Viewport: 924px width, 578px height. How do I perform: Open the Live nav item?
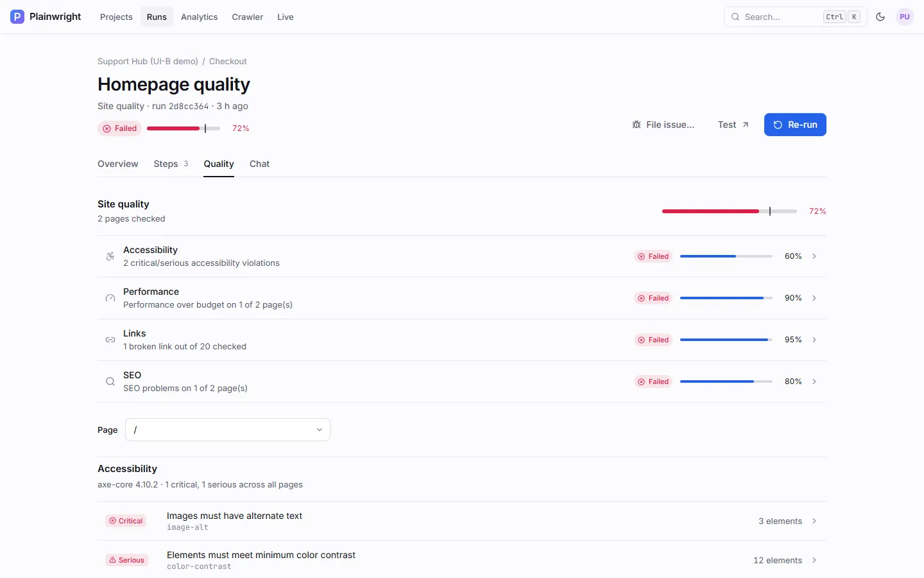(286, 17)
